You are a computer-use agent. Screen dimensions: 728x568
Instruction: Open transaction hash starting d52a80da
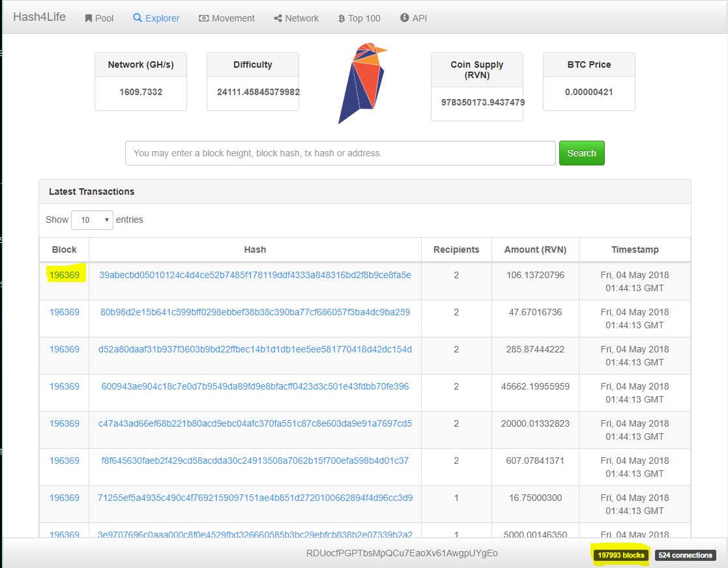(255, 349)
